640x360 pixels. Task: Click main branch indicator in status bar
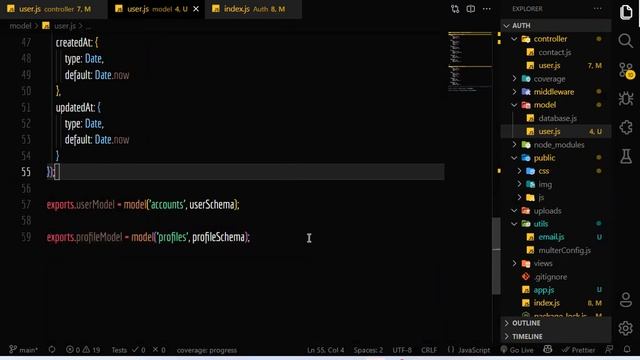pyautogui.click(x=24, y=350)
